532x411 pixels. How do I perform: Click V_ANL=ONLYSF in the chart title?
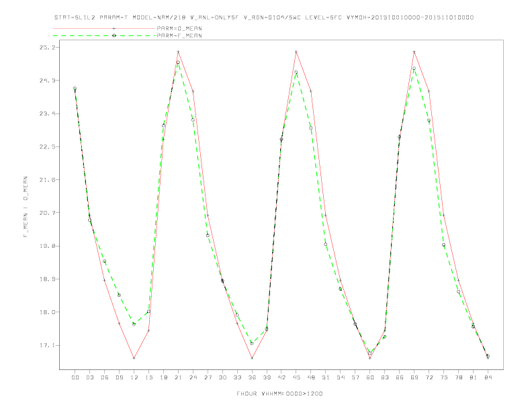pyautogui.click(x=214, y=17)
